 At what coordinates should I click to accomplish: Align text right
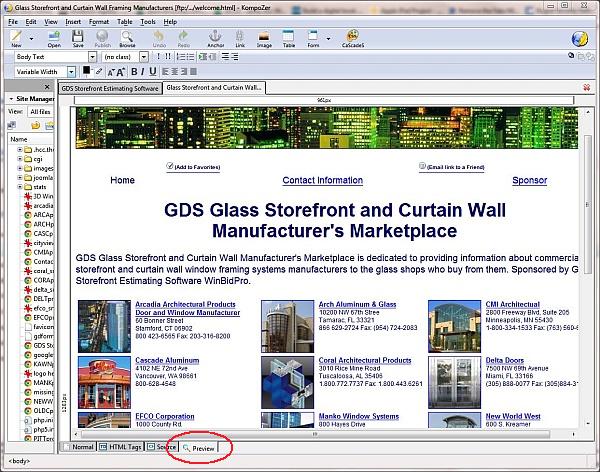(184, 72)
